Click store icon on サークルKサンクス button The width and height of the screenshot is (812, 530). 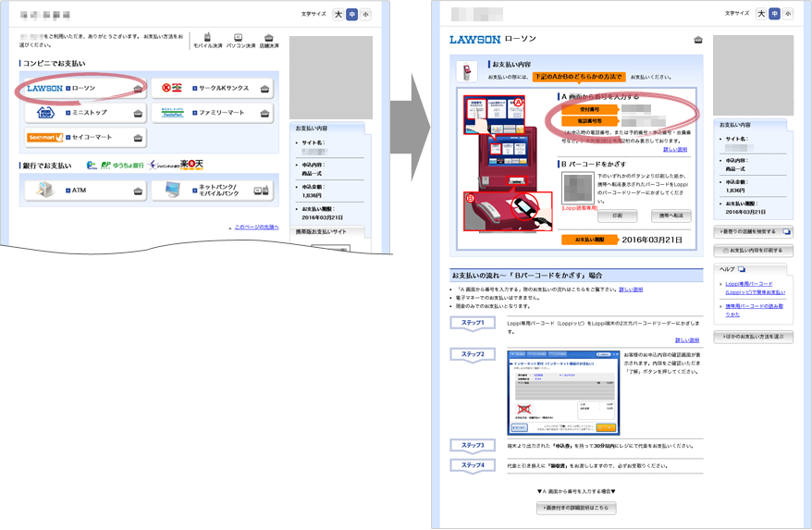[265, 89]
